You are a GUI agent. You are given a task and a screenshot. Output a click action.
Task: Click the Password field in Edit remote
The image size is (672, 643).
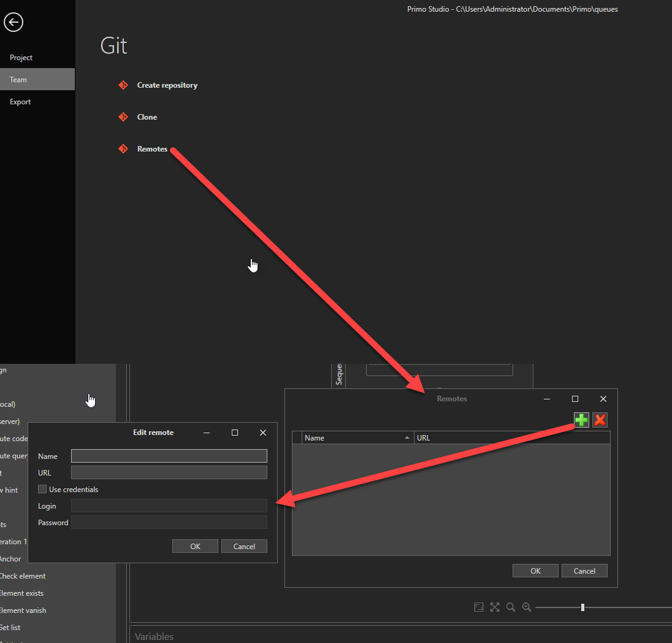[x=169, y=523]
